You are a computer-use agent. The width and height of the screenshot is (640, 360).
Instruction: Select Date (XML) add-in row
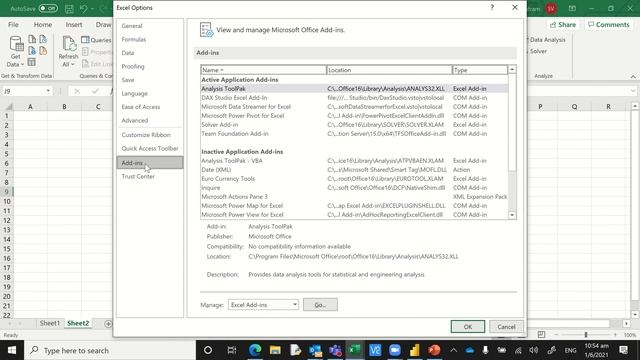tap(354, 169)
